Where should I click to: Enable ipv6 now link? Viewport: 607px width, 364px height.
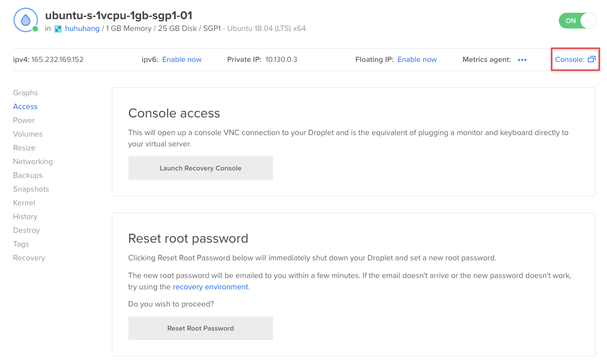click(182, 59)
